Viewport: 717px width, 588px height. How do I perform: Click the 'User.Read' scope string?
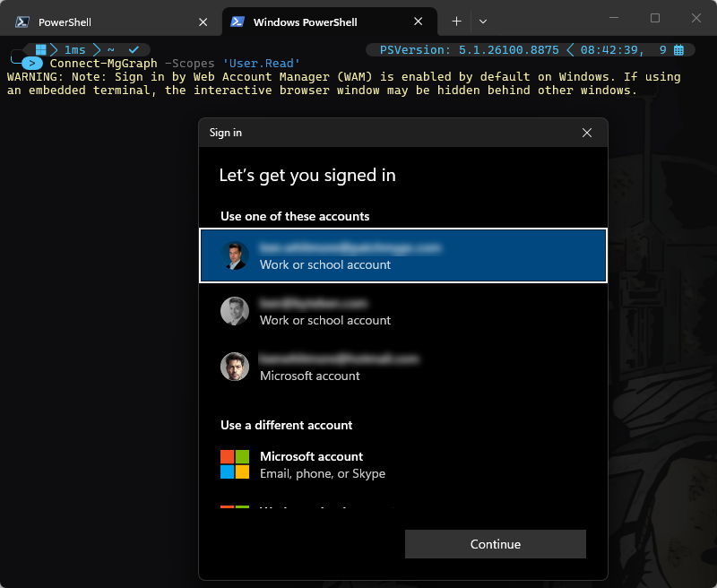coord(261,63)
